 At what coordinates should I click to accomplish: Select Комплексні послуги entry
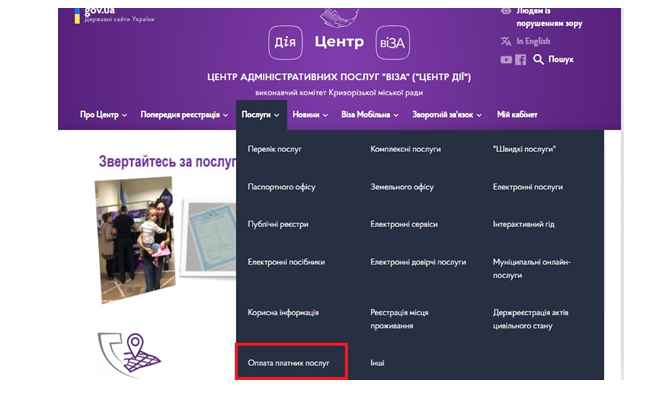pos(405,149)
